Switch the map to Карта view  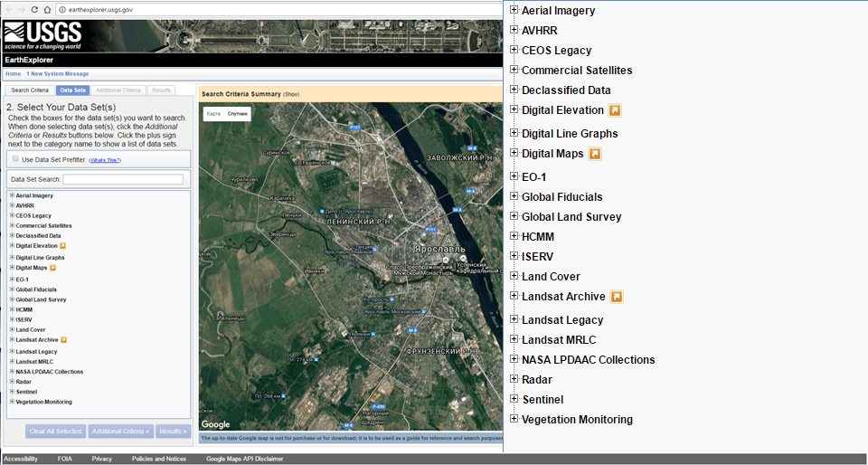pyautogui.click(x=213, y=114)
